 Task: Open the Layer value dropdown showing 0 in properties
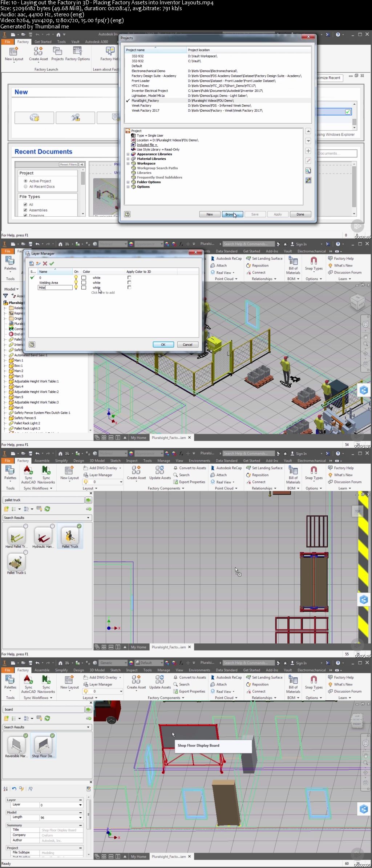click(80, 805)
